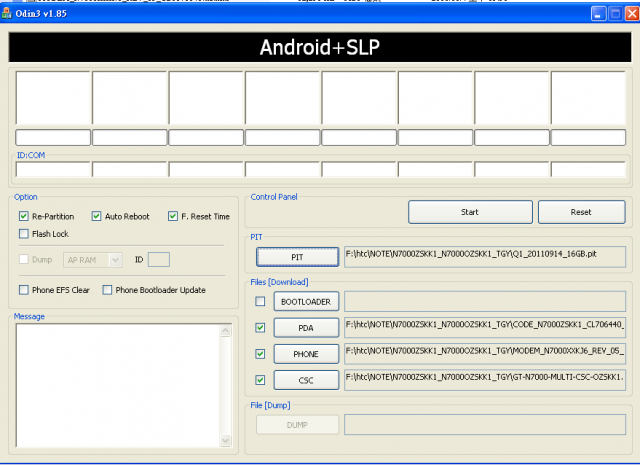
Task: Click the Message scrollbar up arrow
Action: 225,330
